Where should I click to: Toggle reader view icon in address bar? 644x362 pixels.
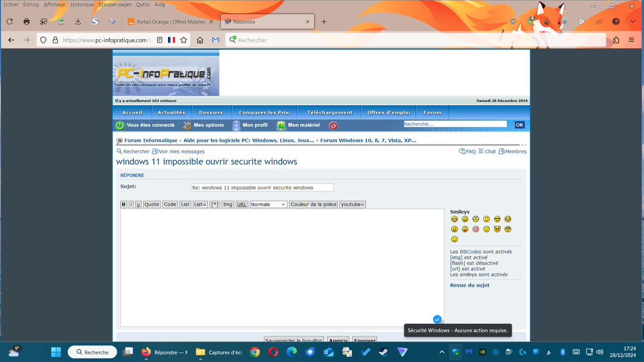159,40
